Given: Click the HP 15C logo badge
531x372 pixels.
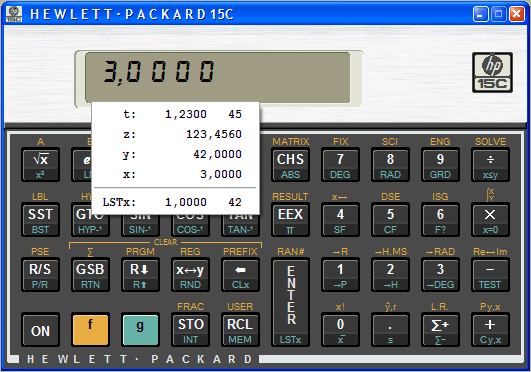Looking at the screenshot, I should (492, 73).
